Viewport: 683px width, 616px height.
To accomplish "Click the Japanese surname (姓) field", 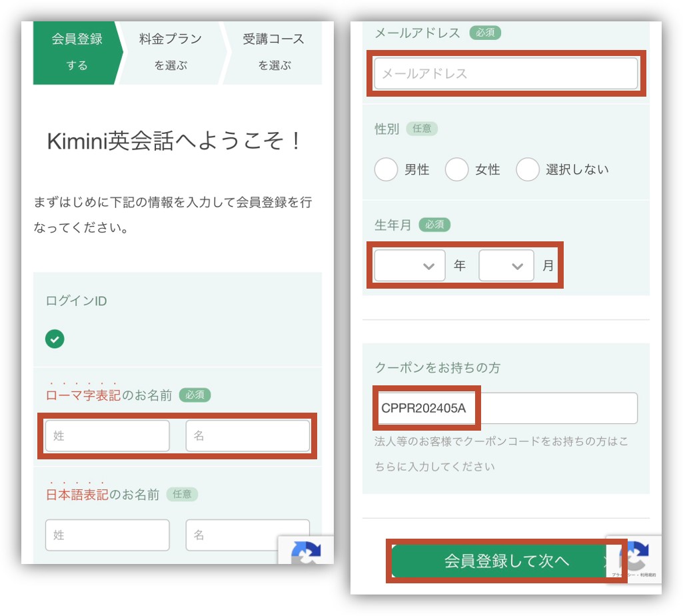I will point(107,535).
